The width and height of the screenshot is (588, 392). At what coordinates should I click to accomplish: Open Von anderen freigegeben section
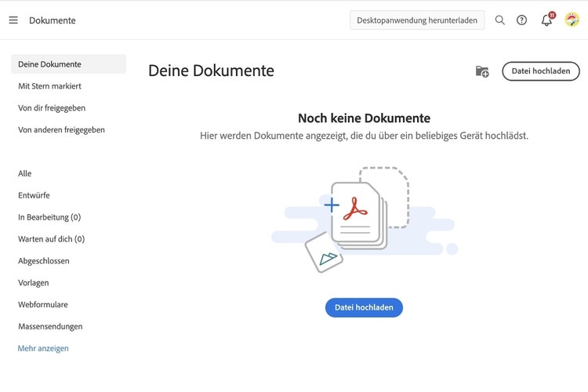(x=61, y=130)
